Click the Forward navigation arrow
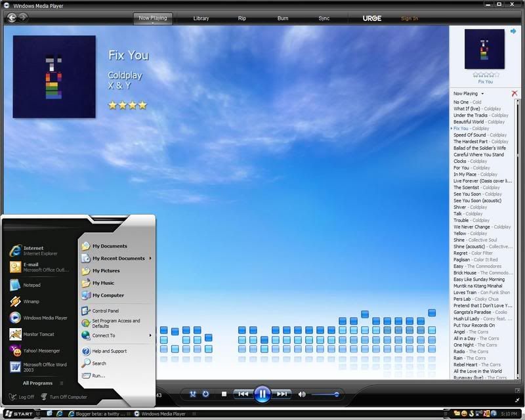Image resolution: width=525 pixels, height=420 pixels. tap(23, 18)
